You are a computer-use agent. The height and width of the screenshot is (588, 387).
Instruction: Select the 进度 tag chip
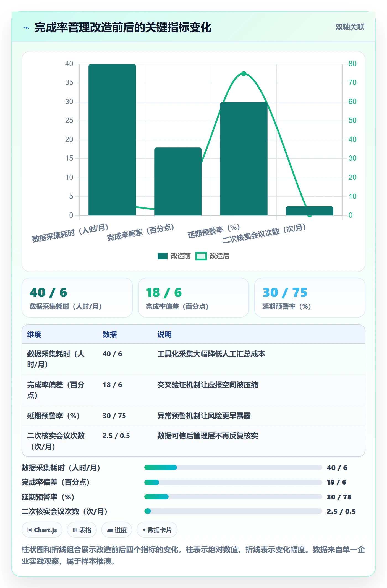click(x=117, y=530)
